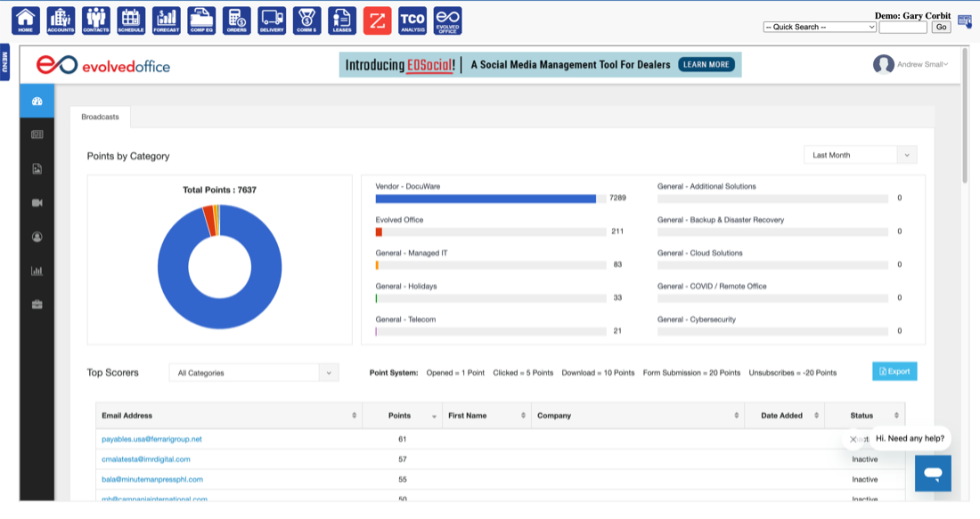Open the Delivery truck icon

tap(272, 20)
